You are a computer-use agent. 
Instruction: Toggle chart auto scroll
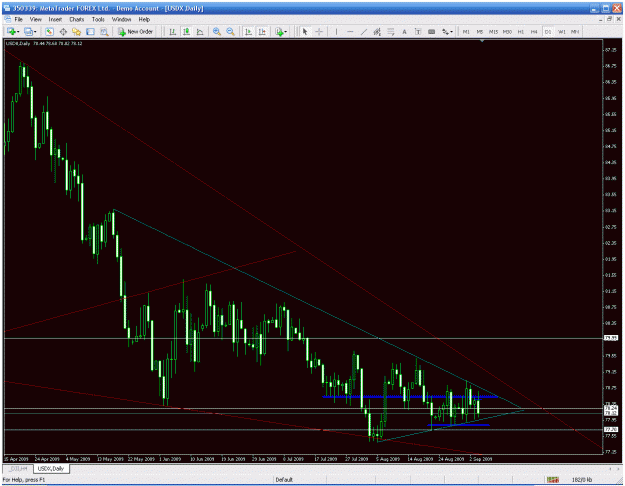(x=248, y=32)
